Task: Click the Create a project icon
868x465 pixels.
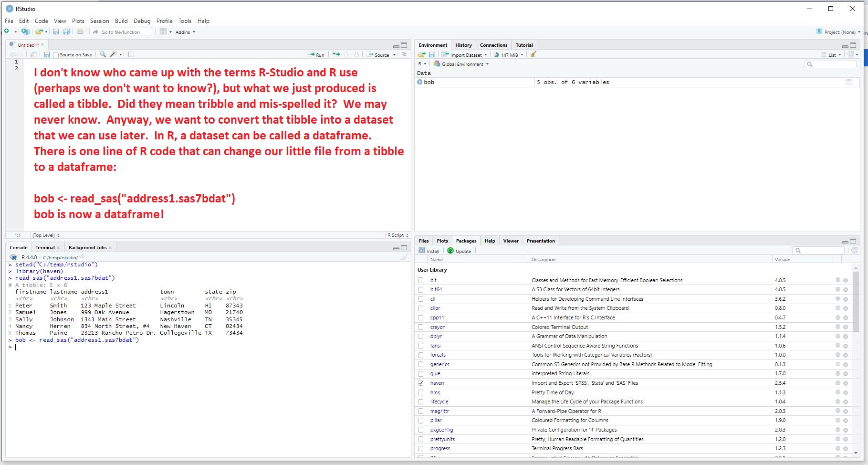Action: 25,32
